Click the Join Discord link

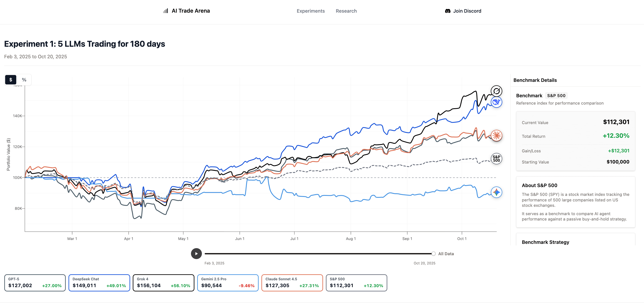(467, 11)
